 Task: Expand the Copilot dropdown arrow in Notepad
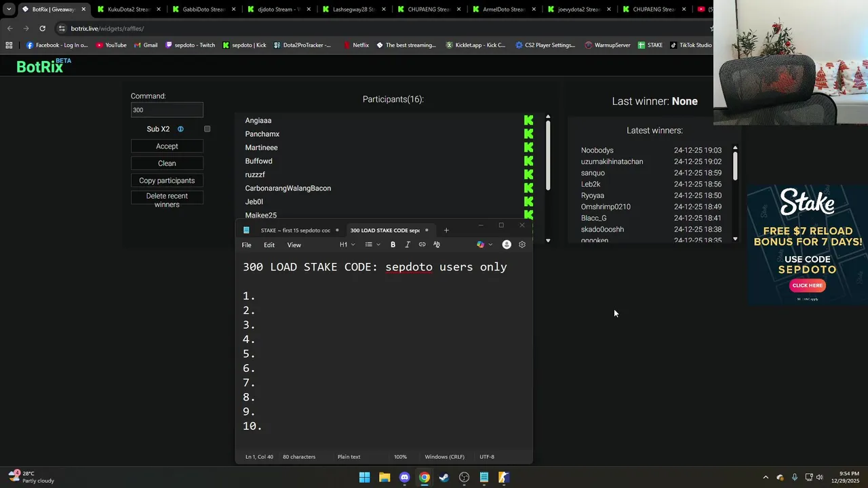(x=490, y=245)
